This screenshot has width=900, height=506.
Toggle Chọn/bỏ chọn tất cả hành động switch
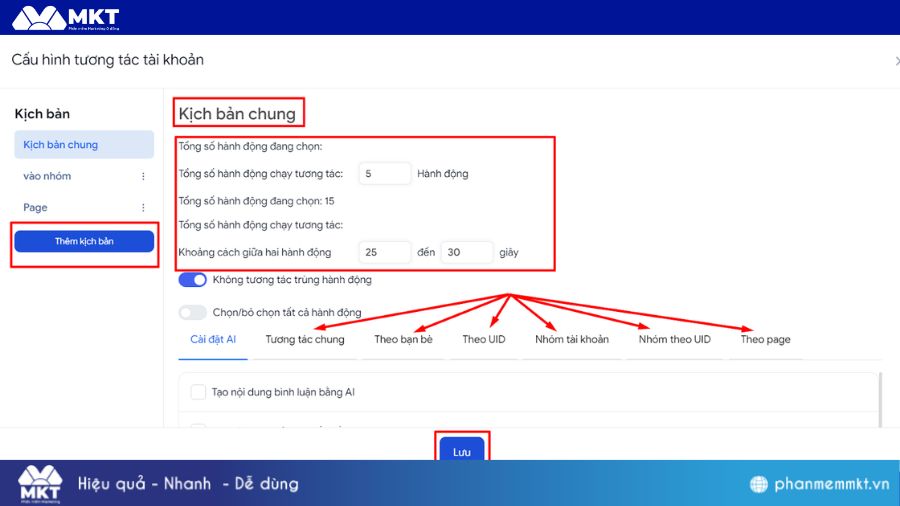192,312
